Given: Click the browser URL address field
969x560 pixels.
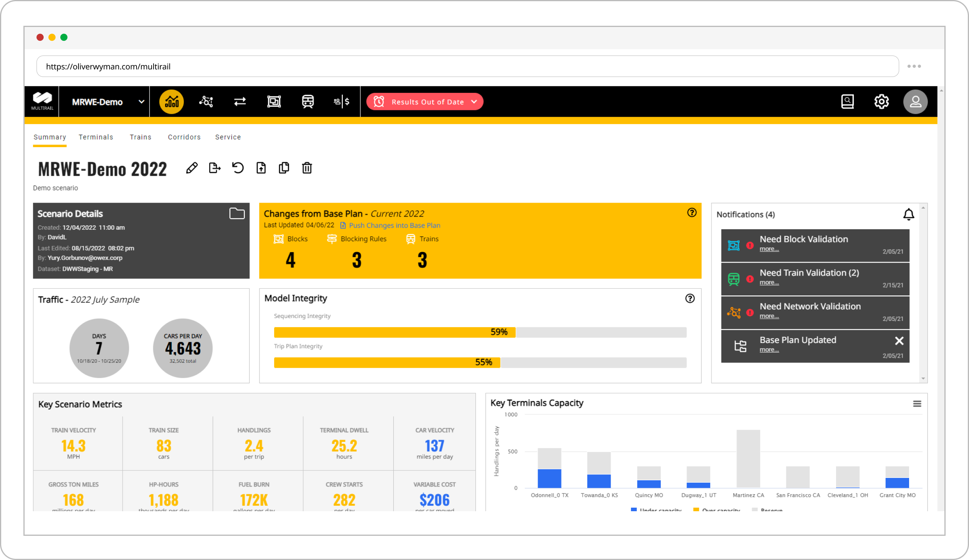Looking at the screenshot, I should (x=467, y=67).
